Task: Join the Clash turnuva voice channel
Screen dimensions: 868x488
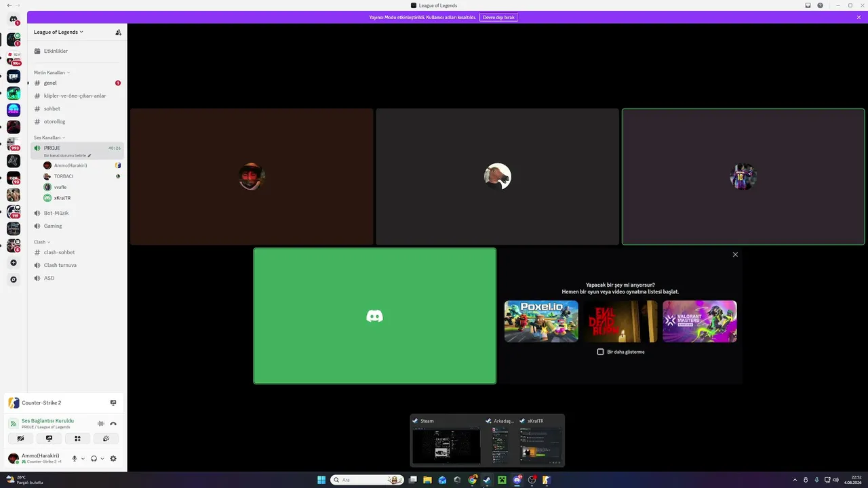Action: [77, 265]
